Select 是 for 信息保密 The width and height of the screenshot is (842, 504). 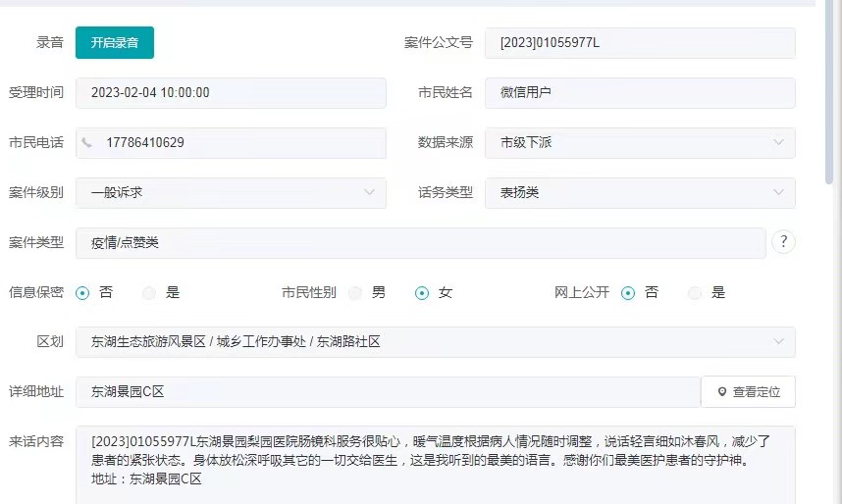pyautogui.click(x=149, y=293)
